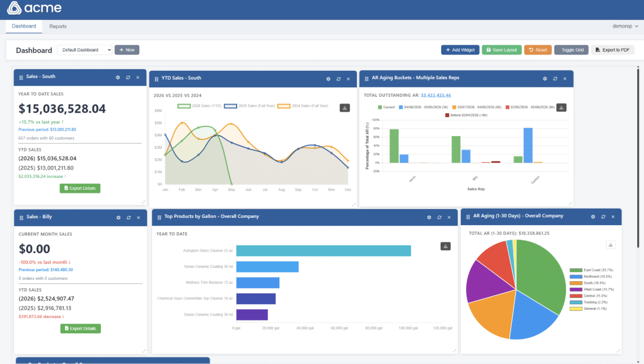Refresh the YTD Sales - South widget

point(338,79)
